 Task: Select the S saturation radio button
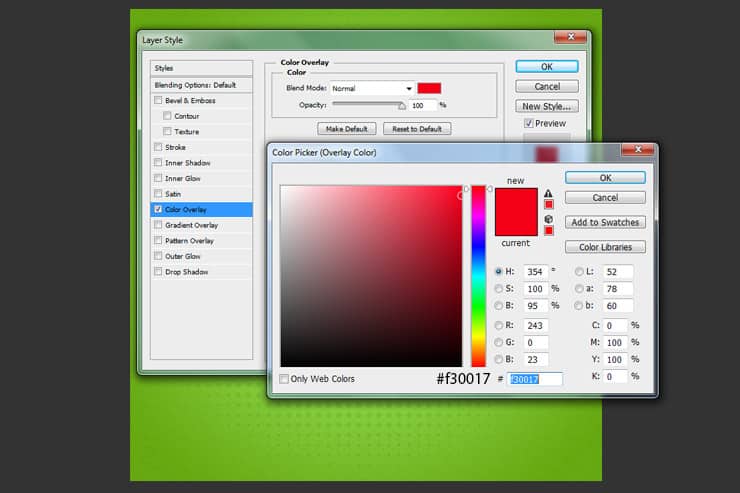point(498,289)
